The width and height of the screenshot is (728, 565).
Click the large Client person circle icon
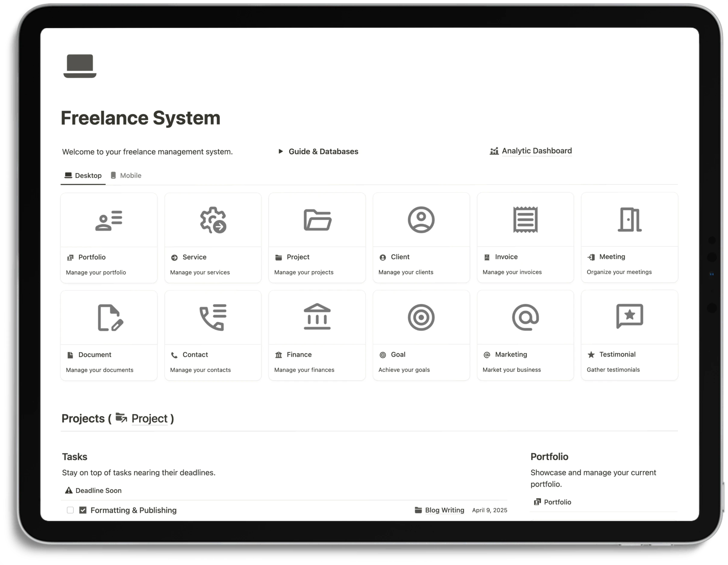(x=421, y=220)
